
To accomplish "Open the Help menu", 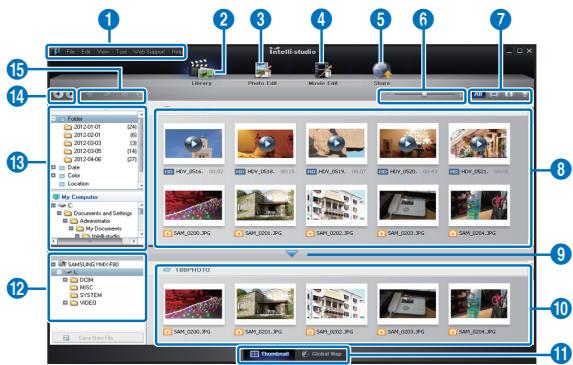I will tap(177, 52).
